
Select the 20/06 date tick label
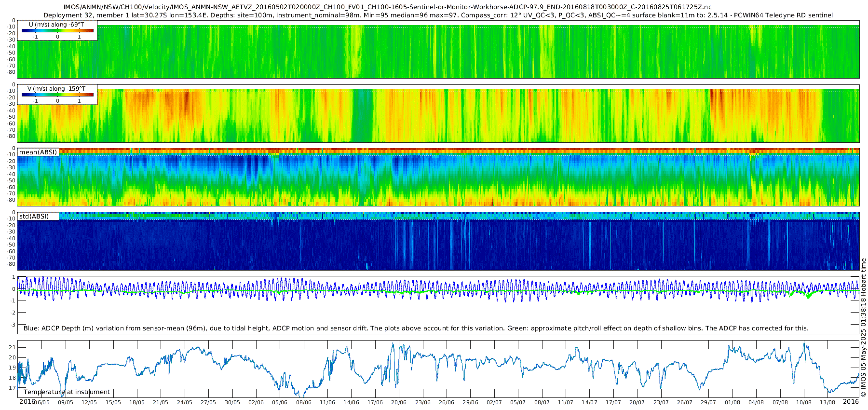click(x=398, y=402)
